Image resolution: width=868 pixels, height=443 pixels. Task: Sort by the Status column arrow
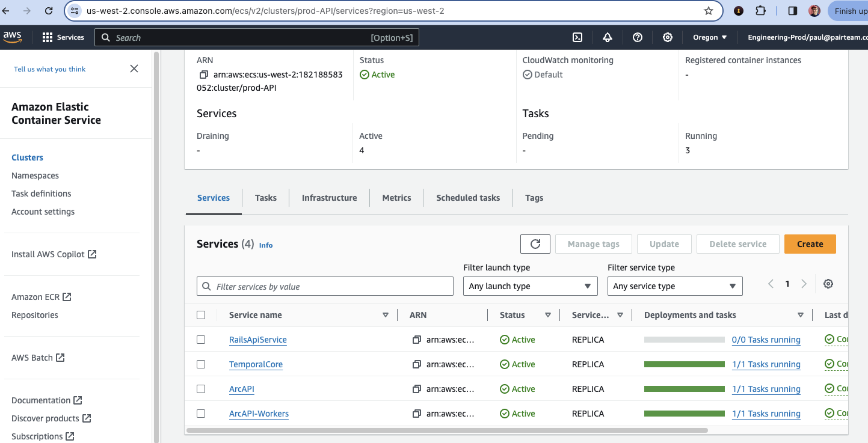click(548, 315)
